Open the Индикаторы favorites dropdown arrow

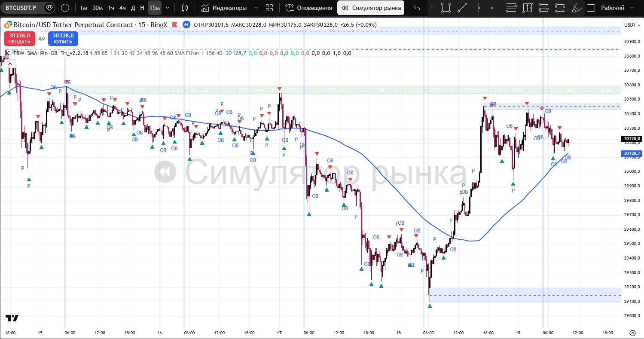[x=256, y=8]
